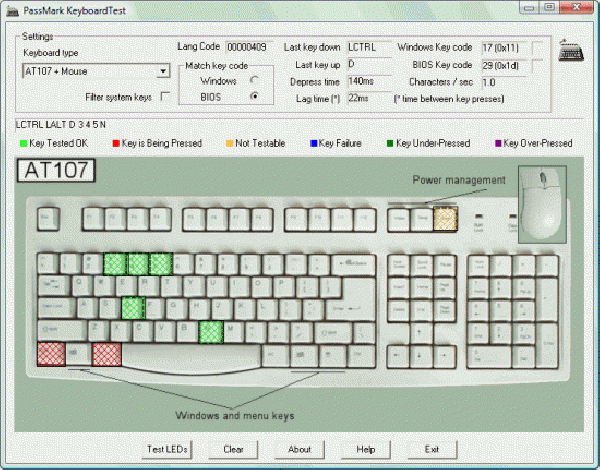Click the Depress time field 140ms
Viewport: 600px width, 470px height.
click(370, 82)
